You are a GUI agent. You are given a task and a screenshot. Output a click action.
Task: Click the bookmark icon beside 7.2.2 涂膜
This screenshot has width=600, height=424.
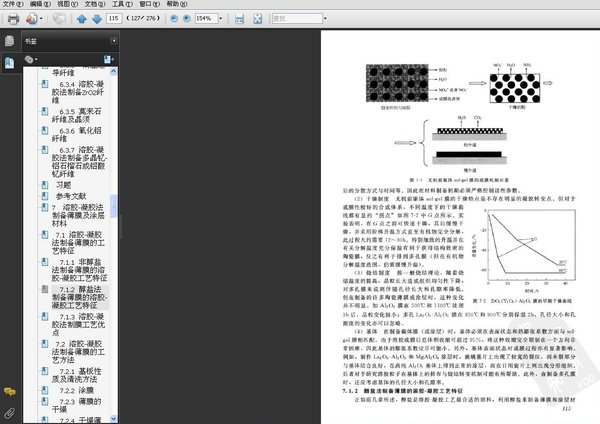point(45,390)
